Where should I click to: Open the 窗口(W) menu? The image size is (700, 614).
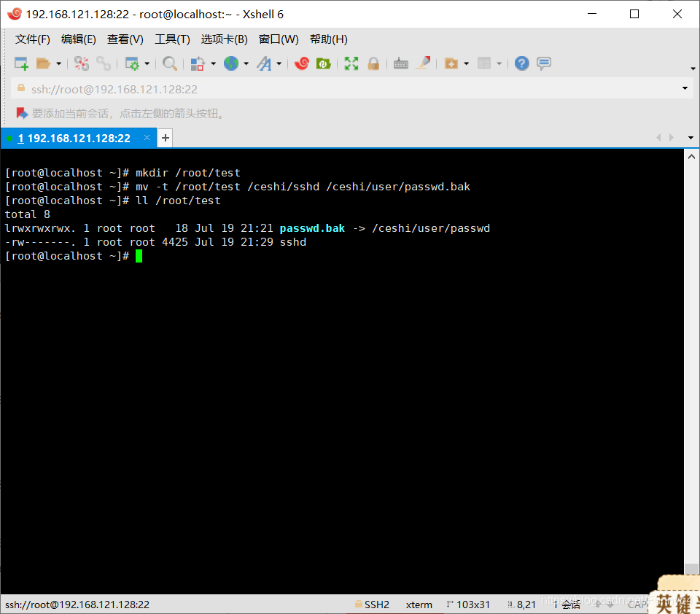coord(279,39)
